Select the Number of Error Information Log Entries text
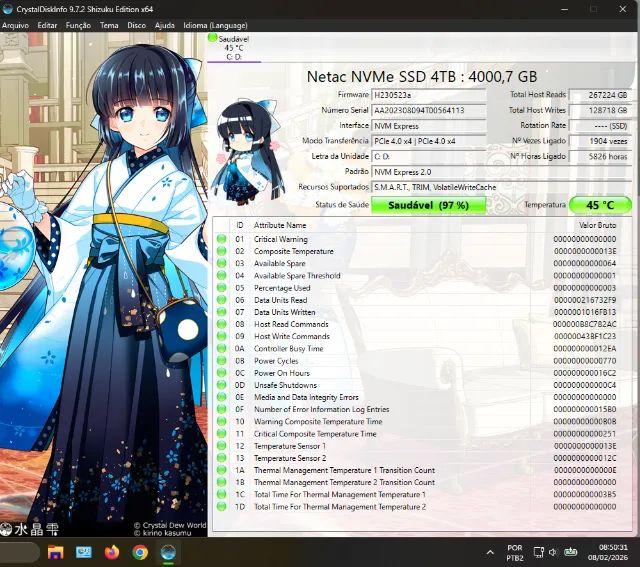 [x=321, y=409]
